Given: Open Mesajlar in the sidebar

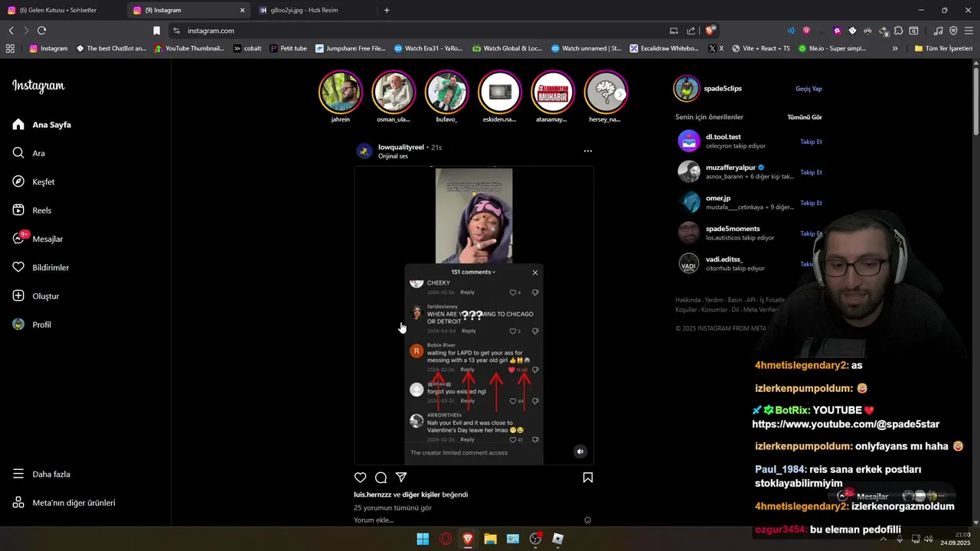Looking at the screenshot, I should [37, 239].
